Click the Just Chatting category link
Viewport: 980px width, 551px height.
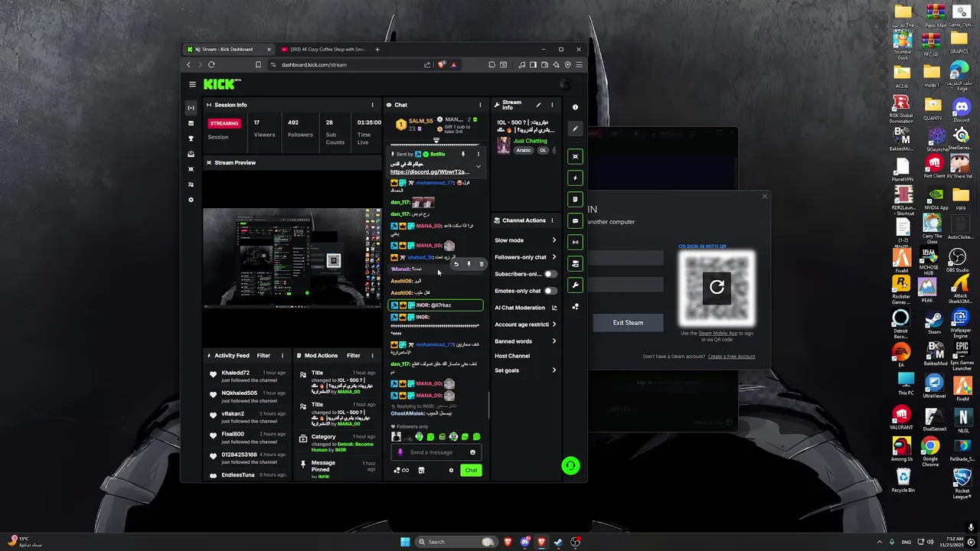click(x=530, y=141)
